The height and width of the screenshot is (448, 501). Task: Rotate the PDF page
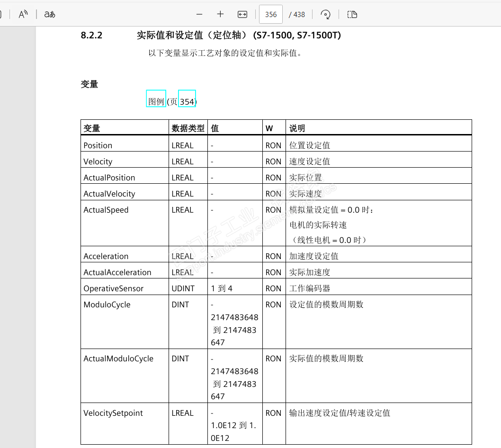[x=325, y=14]
